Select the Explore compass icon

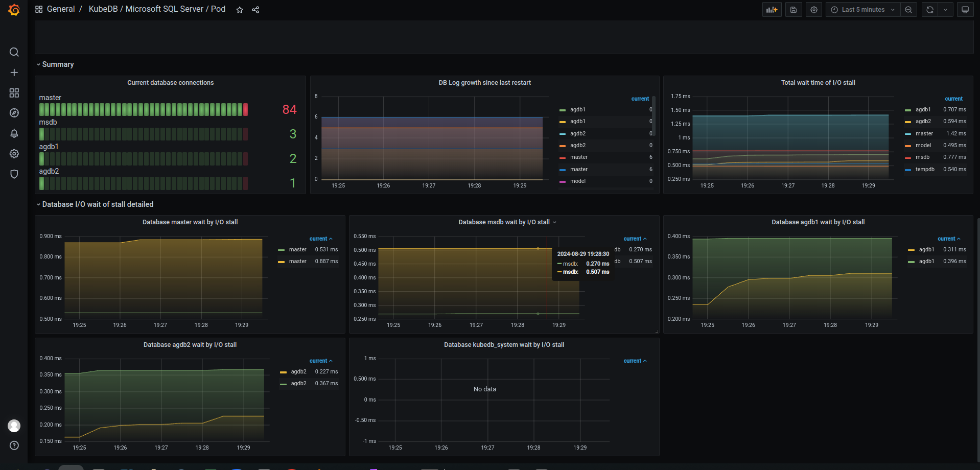pyautogui.click(x=14, y=113)
